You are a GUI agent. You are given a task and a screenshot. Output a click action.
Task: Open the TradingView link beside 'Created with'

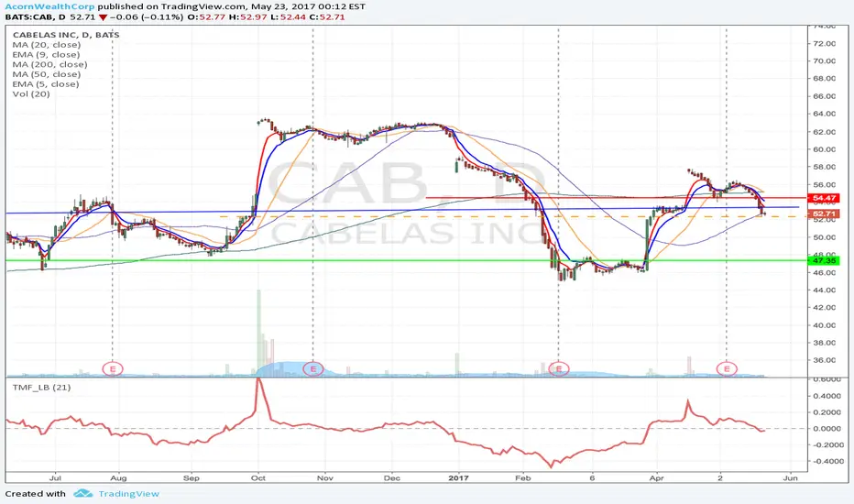click(128, 494)
